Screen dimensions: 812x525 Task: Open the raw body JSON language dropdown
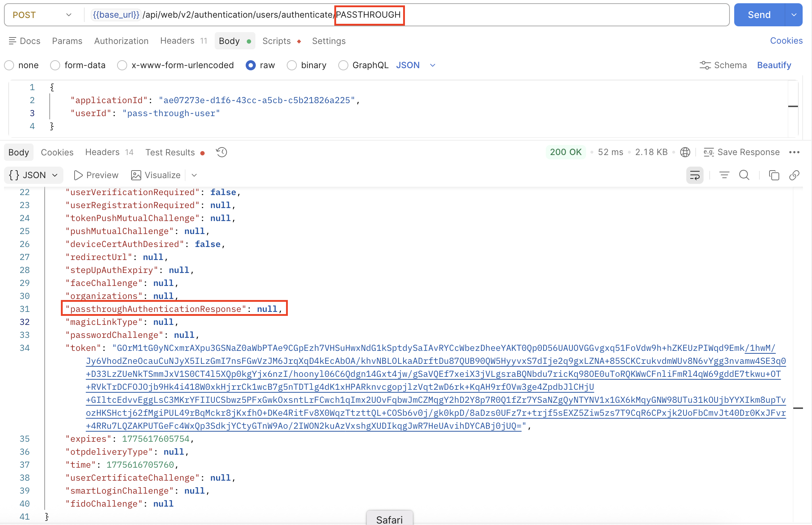416,65
